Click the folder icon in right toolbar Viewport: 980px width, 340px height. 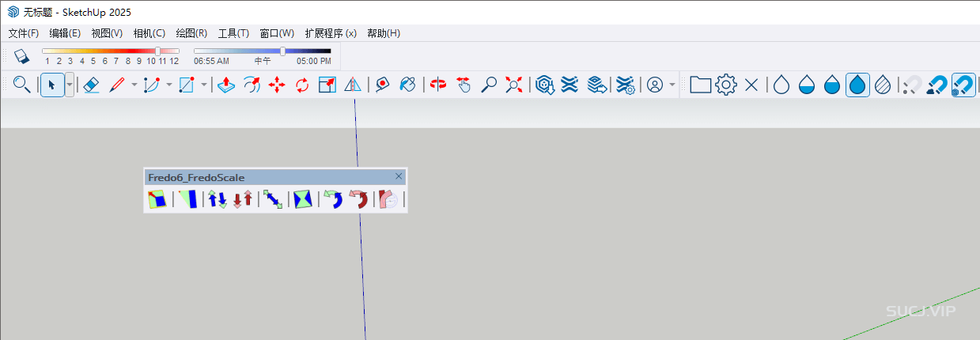pos(700,85)
